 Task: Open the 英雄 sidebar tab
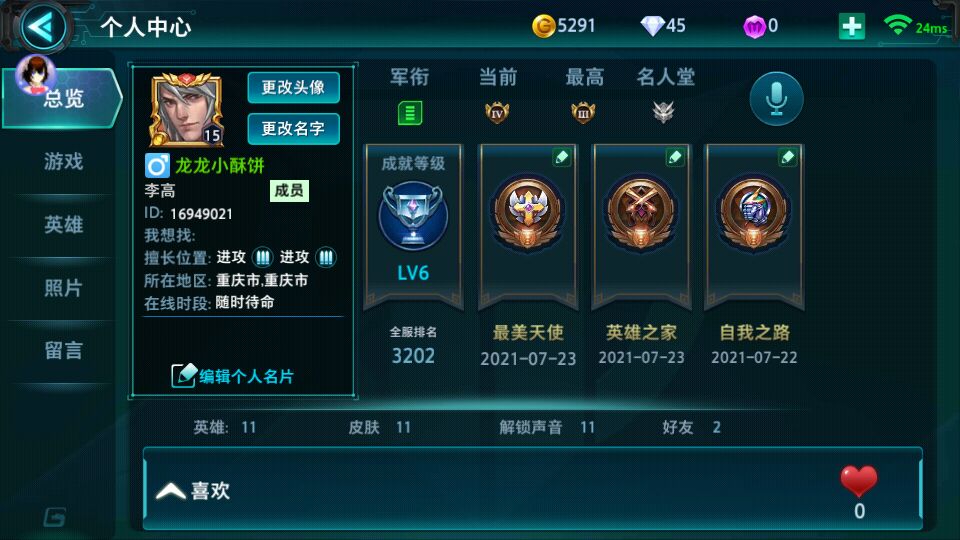(x=63, y=225)
